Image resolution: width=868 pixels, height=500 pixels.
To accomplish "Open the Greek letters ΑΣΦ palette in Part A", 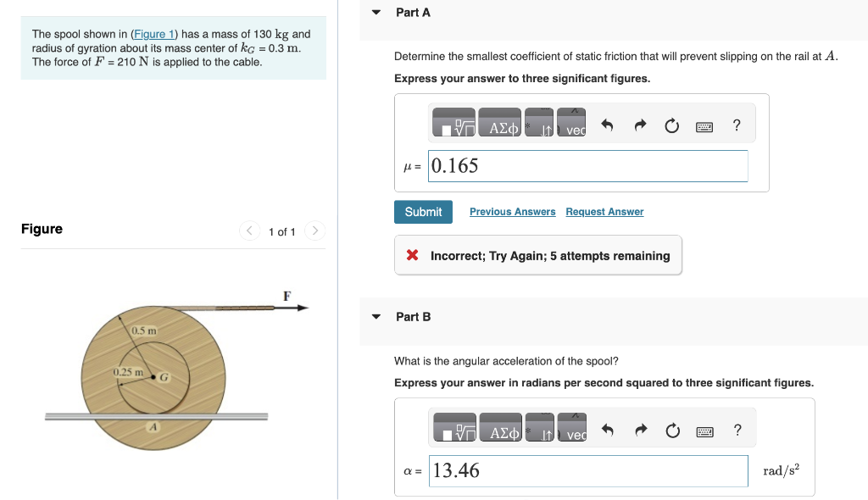I will [x=500, y=122].
